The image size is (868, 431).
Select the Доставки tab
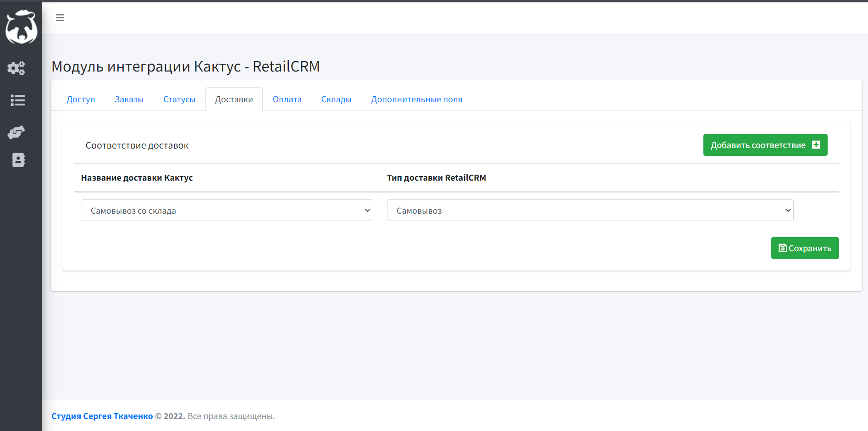(234, 99)
